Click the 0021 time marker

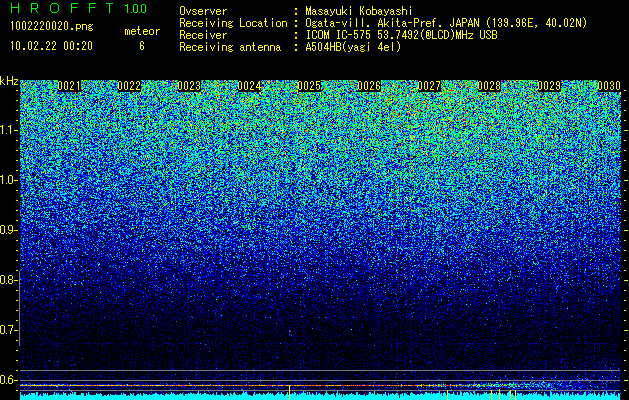coord(69,86)
